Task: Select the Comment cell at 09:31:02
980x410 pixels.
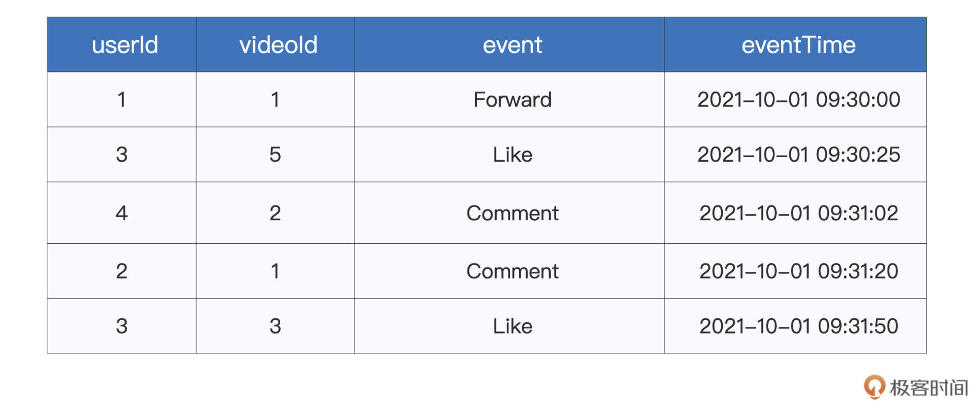Action: coord(512,213)
